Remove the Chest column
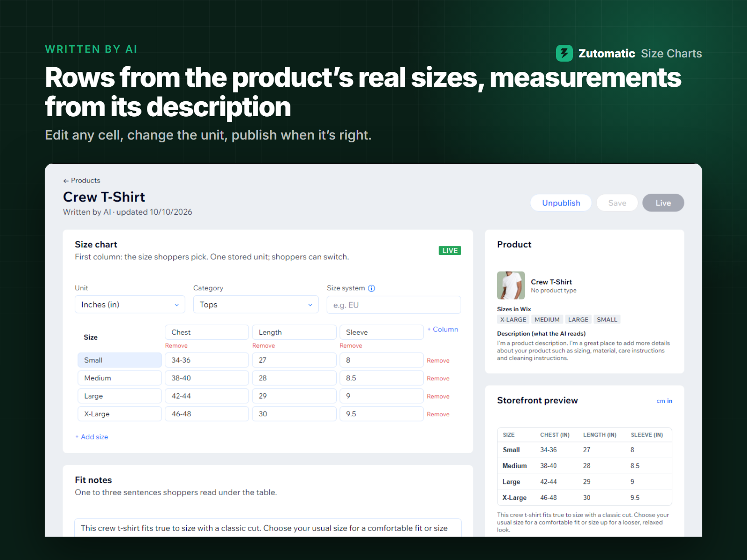The width and height of the screenshot is (747, 560). (176, 346)
